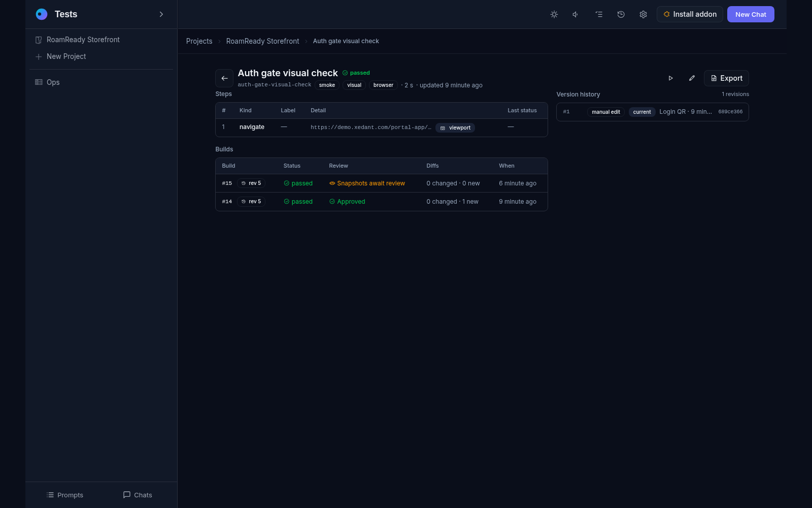Screen dimensions: 812x508
Task: Click "Login QR · 9 min..." revision text
Action: click(x=686, y=112)
